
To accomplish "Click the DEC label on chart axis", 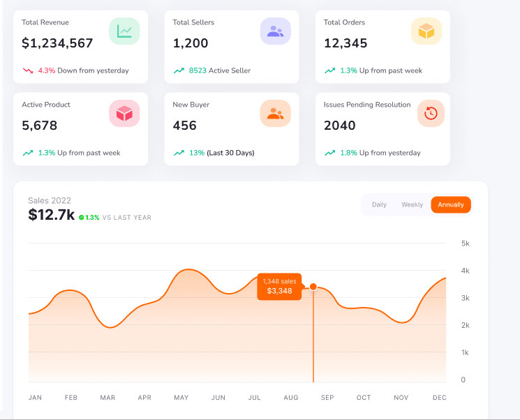I will (x=440, y=398).
